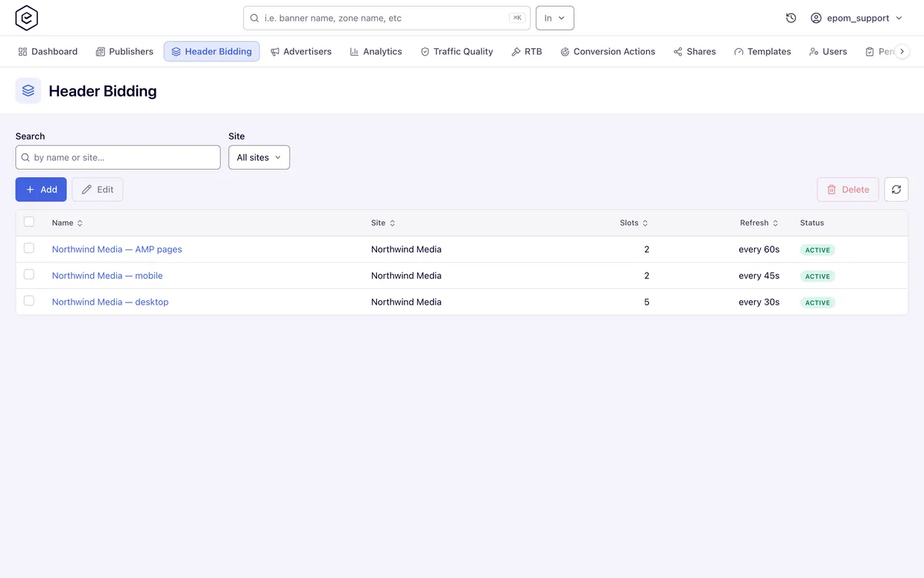Open the RTB tab
This screenshot has height=578, width=924.
tap(527, 51)
